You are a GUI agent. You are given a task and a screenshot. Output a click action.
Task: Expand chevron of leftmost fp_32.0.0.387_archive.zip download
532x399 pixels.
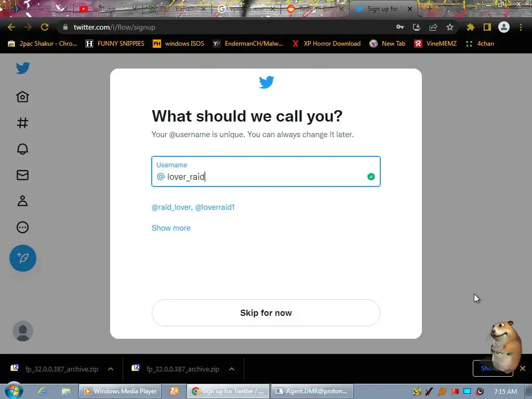coord(111,369)
